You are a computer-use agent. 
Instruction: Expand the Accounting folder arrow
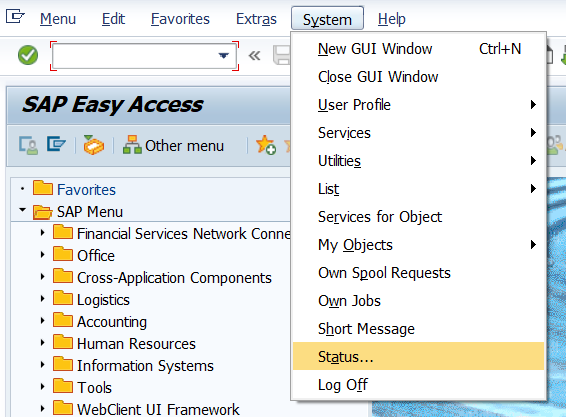point(43,321)
